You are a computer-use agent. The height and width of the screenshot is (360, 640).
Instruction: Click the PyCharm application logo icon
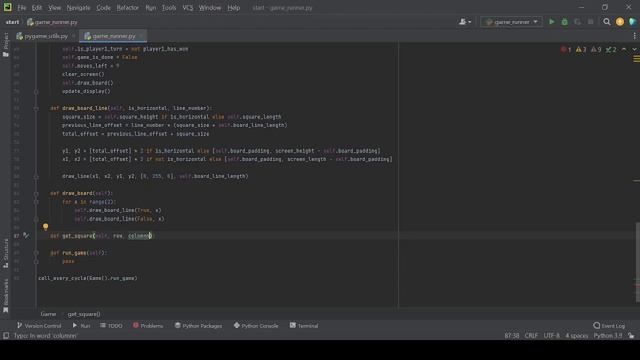(7, 7)
